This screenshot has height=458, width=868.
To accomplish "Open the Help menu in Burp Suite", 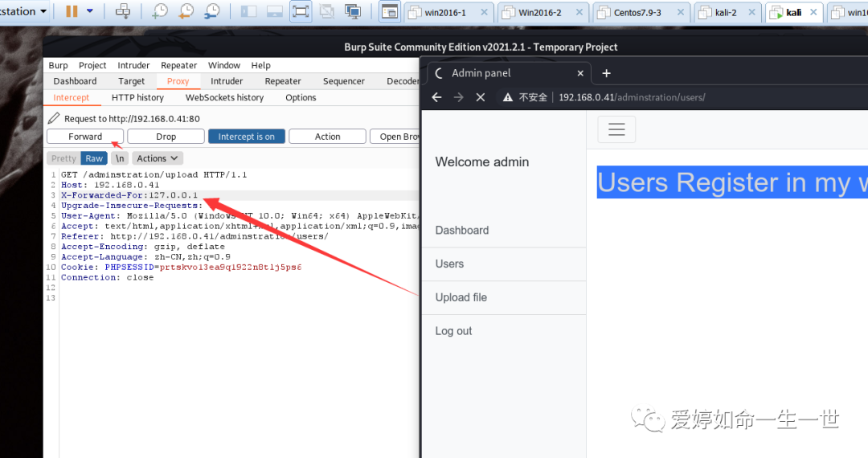I will coord(260,65).
